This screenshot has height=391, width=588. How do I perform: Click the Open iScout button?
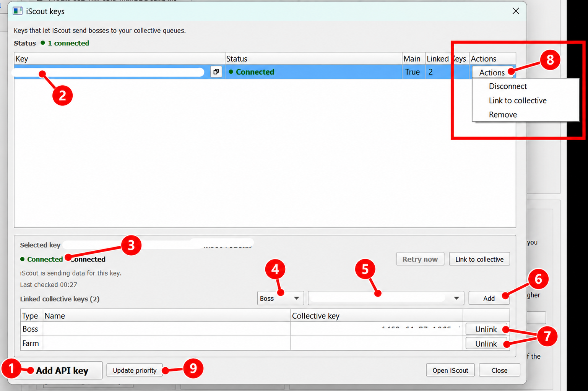450,370
